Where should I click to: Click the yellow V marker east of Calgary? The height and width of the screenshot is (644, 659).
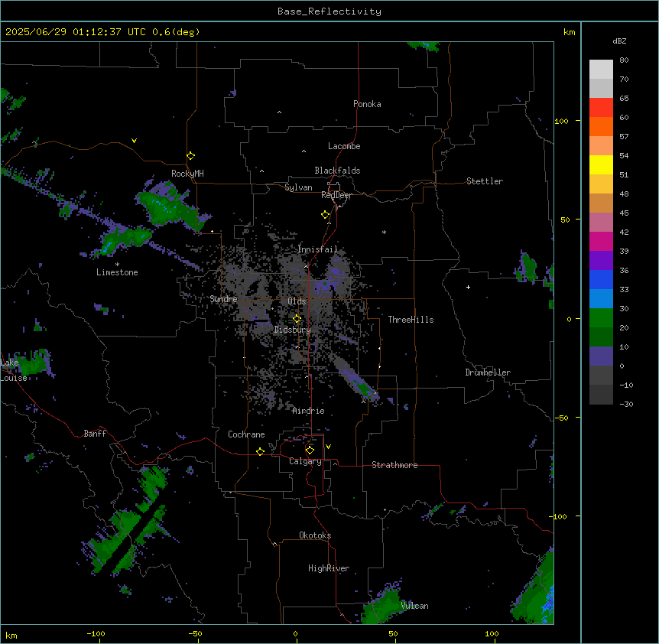(328, 447)
